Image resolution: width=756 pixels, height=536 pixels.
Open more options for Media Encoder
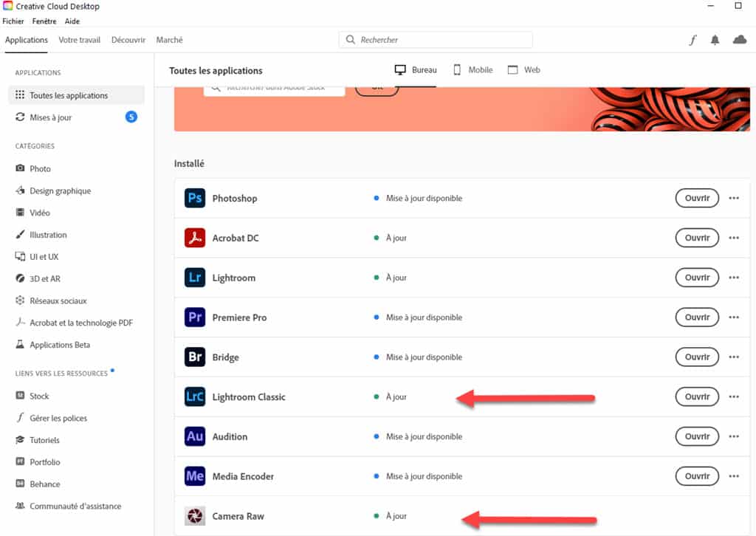point(734,476)
